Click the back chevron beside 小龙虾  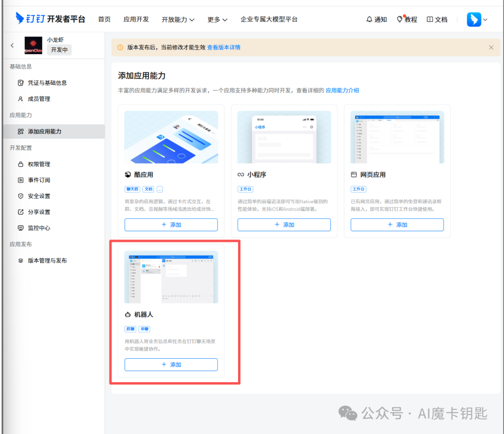point(12,45)
